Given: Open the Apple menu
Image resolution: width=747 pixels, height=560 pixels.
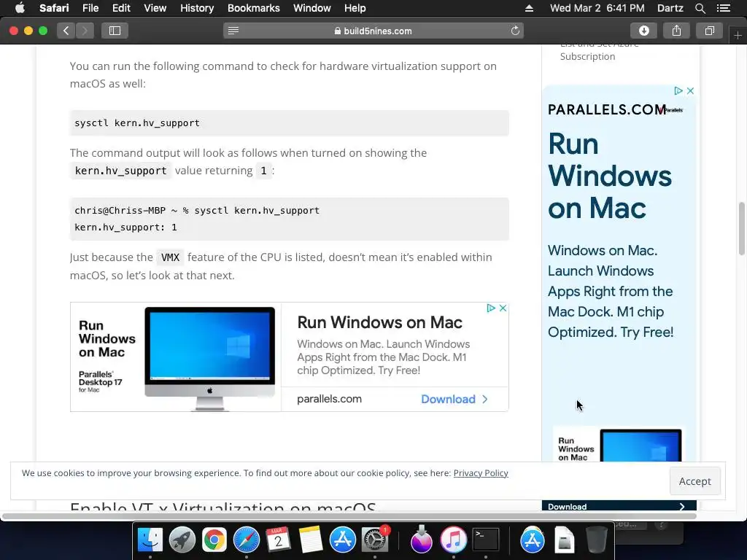Looking at the screenshot, I should [20, 8].
